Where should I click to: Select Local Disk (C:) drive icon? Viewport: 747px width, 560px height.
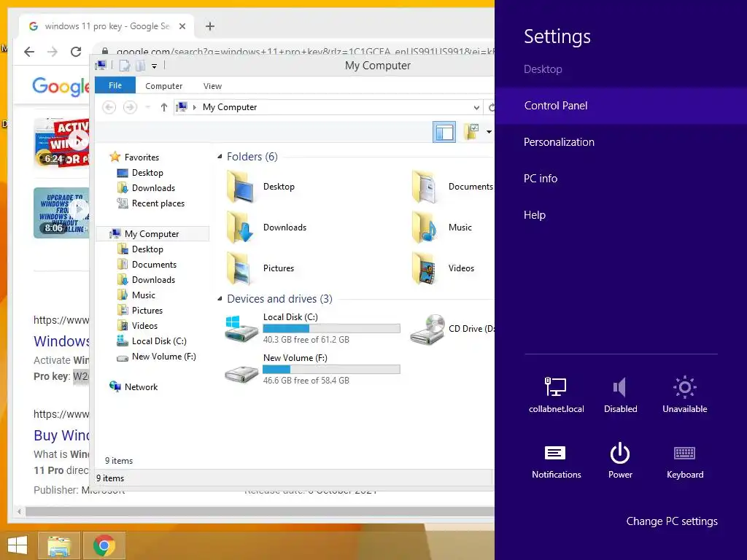point(241,328)
